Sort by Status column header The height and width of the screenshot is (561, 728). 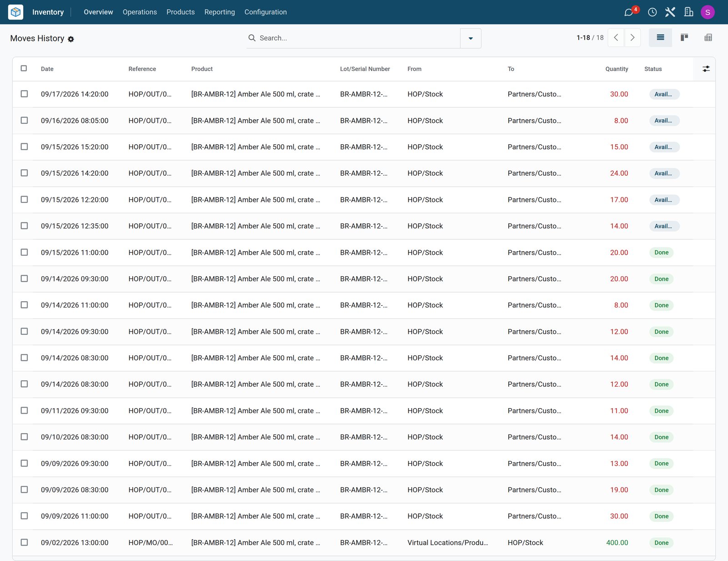(x=653, y=69)
